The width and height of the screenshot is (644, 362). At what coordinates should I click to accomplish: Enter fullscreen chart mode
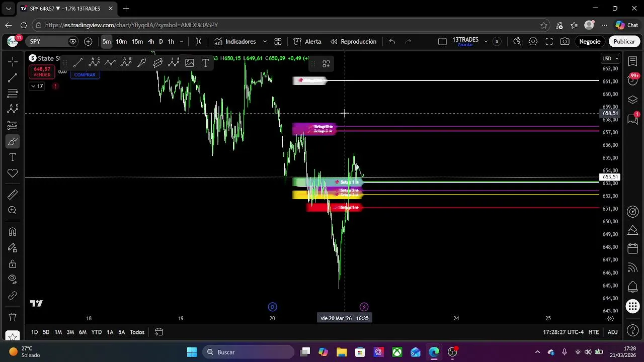549,42
